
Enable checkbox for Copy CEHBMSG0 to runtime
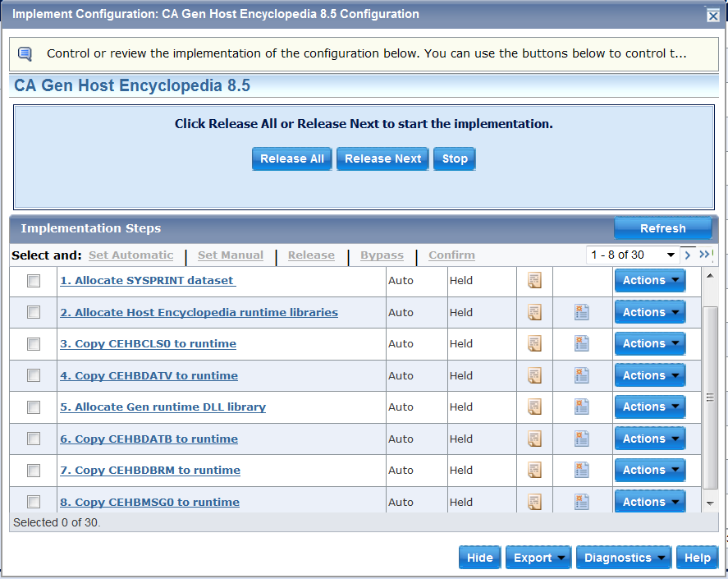34,502
